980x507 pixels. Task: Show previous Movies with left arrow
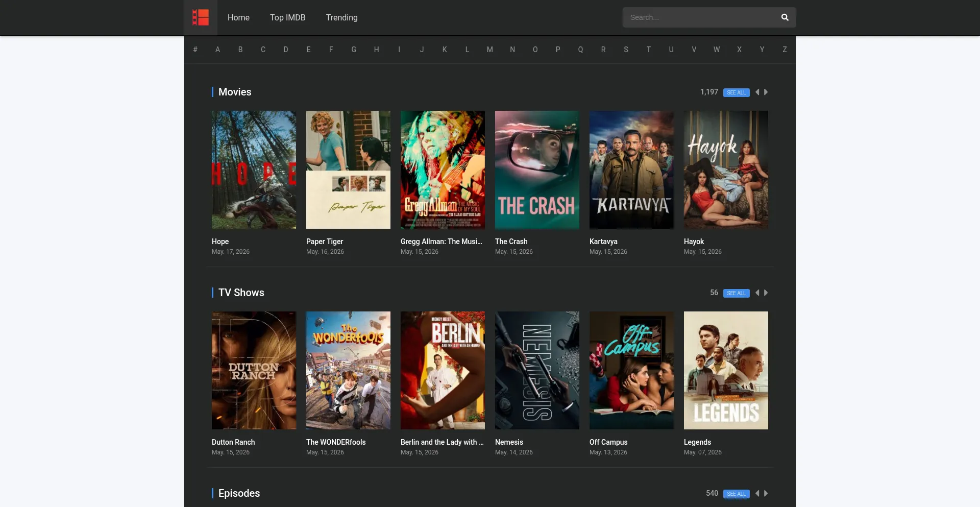pos(757,92)
